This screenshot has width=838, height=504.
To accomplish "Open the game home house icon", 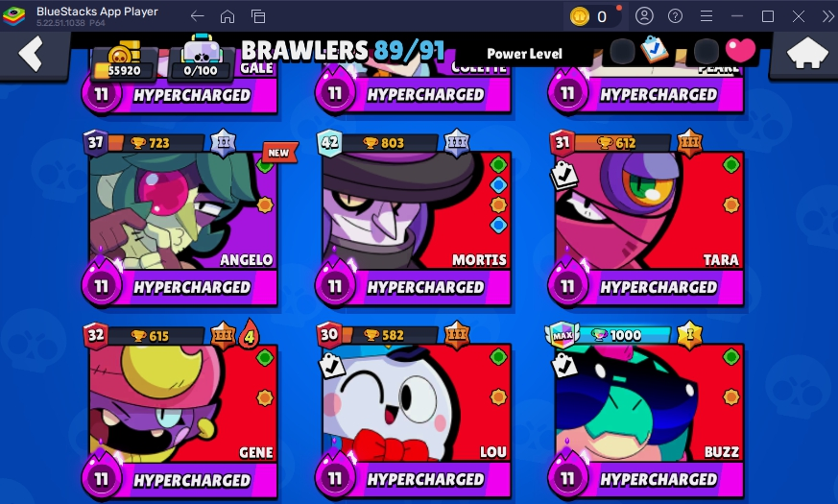I will [807, 53].
